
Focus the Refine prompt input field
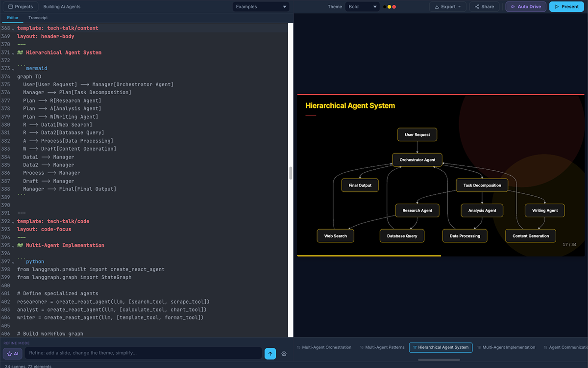click(x=143, y=353)
